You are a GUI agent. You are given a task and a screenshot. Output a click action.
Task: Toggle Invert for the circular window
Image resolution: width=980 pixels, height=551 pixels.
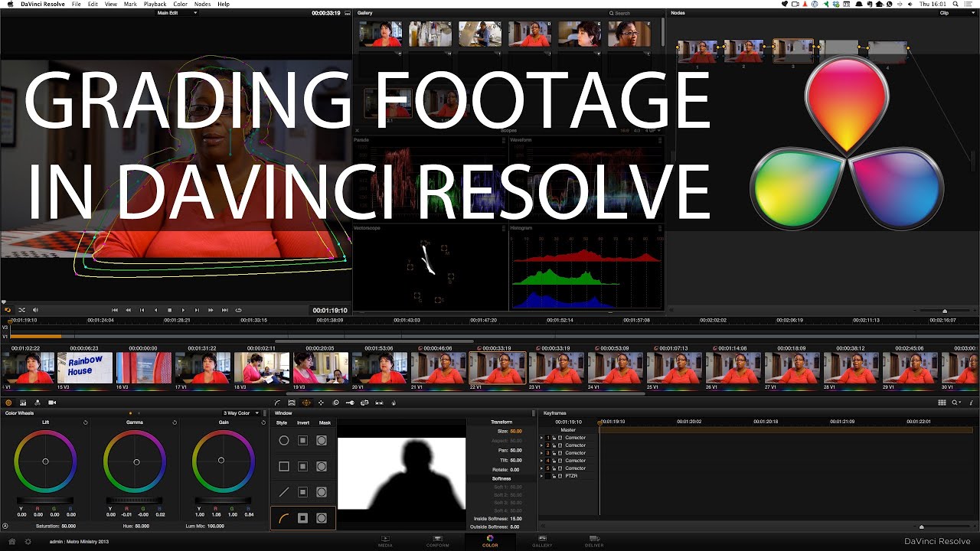[x=302, y=440]
